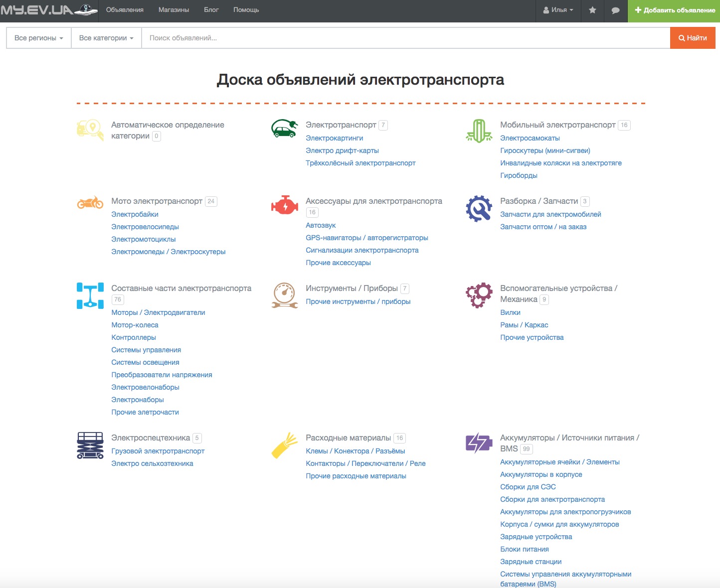The width and height of the screenshot is (720, 588).
Task: Click the orange motorcycle category icon
Action: click(90, 203)
